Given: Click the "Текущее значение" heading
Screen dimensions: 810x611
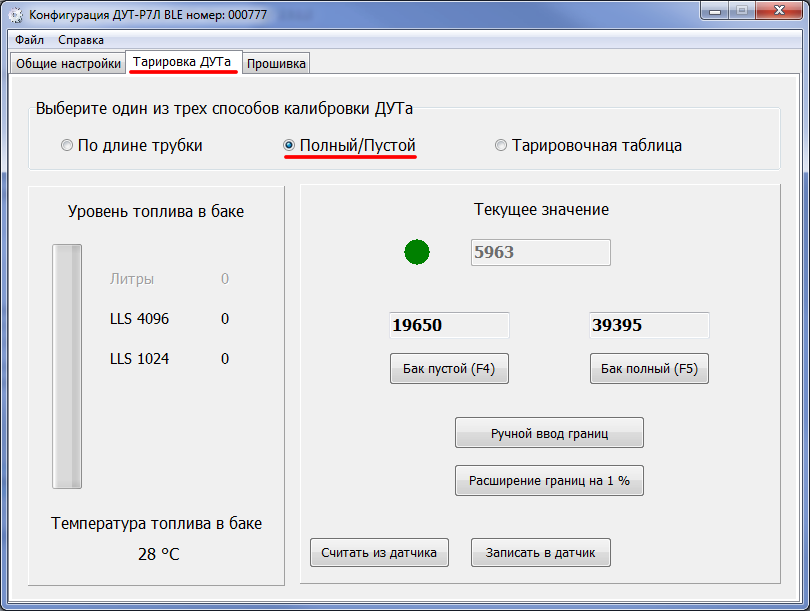Looking at the screenshot, I should coord(541,210).
